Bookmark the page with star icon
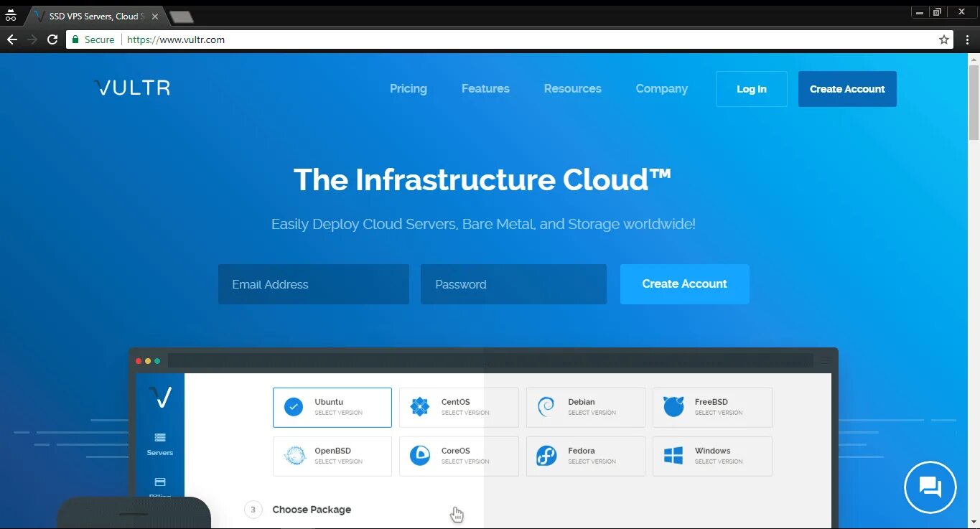The height and width of the screenshot is (529, 980). coord(944,39)
